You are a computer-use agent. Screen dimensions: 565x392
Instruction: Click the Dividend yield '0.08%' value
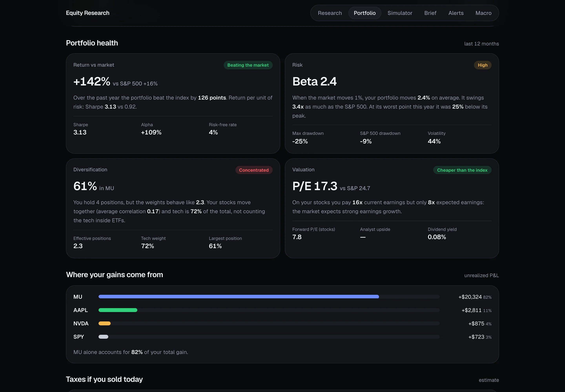tap(437, 237)
